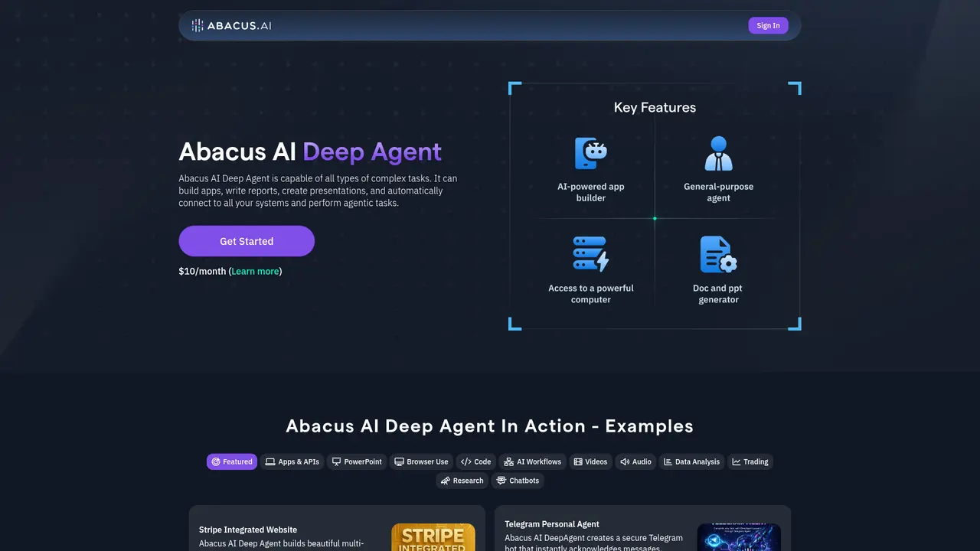Show the Chatbots examples tab
The image size is (980, 551).
pos(518,481)
